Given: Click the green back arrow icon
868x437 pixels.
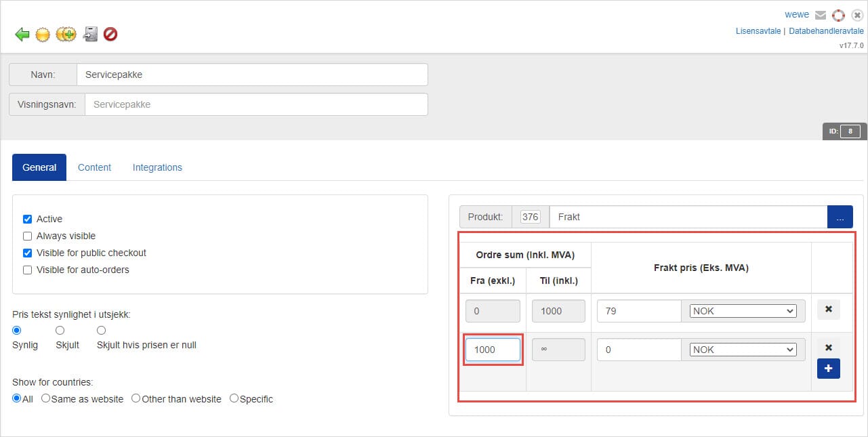Looking at the screenshot, I should 22,35.
